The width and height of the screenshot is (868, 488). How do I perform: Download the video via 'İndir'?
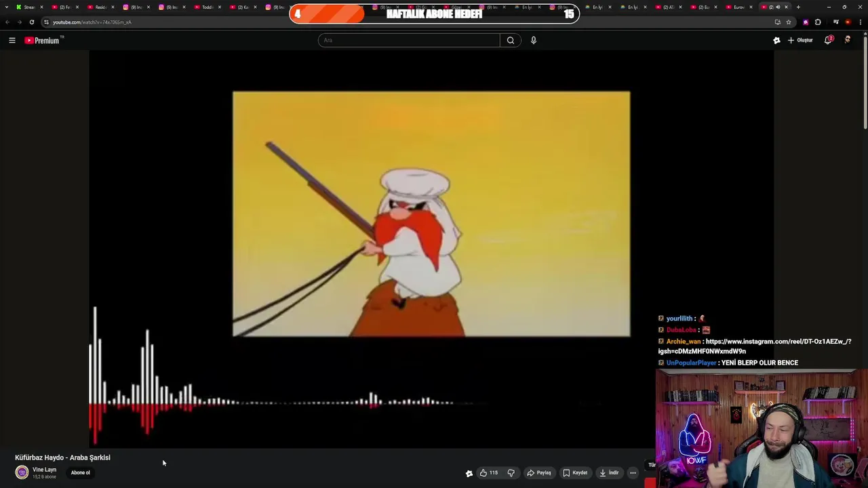pyautogui.click(x=609, y=472)
